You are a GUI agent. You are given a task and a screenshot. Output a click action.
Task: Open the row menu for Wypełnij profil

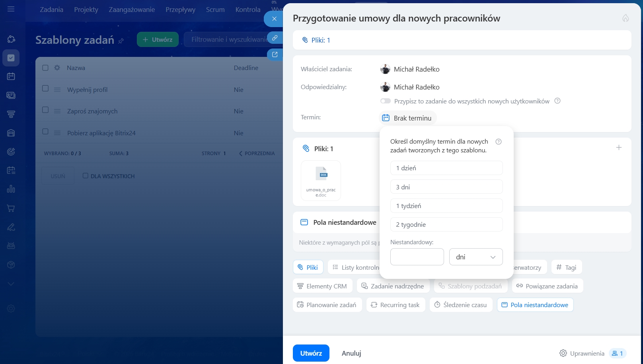[x=57, y=90]
